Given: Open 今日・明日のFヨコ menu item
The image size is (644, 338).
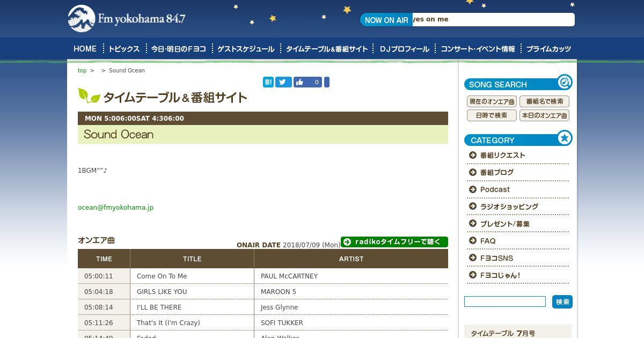Looking at the screenshot, I should tap(179, 49).
